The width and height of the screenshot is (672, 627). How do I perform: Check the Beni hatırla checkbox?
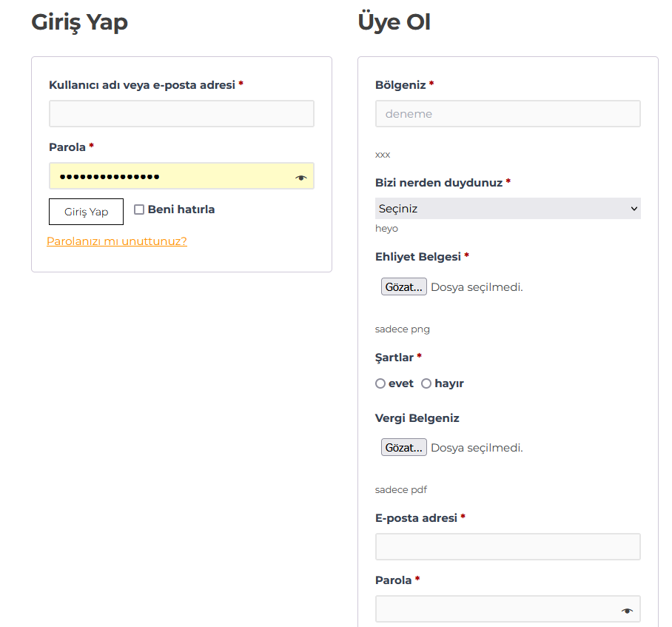point(139,209)
